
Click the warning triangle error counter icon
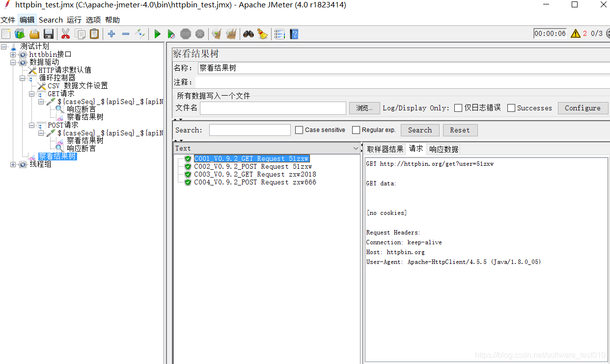[x=575, y=33]
